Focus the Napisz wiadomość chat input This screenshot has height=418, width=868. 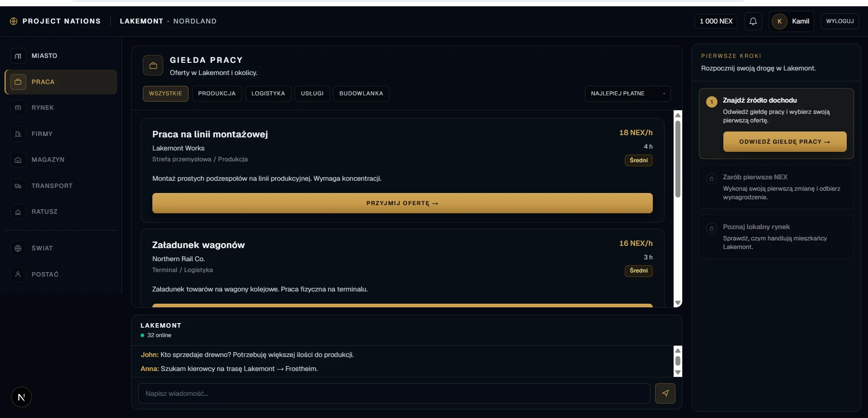tap(394, 393)
